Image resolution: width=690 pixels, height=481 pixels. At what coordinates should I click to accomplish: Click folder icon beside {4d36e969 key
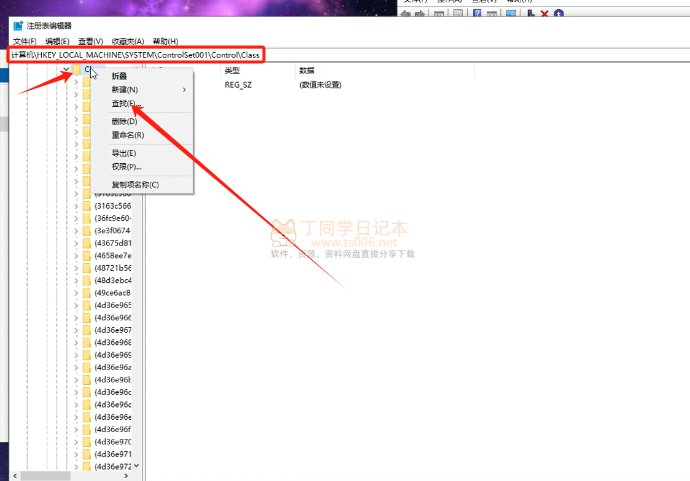(x=87, y=355)
